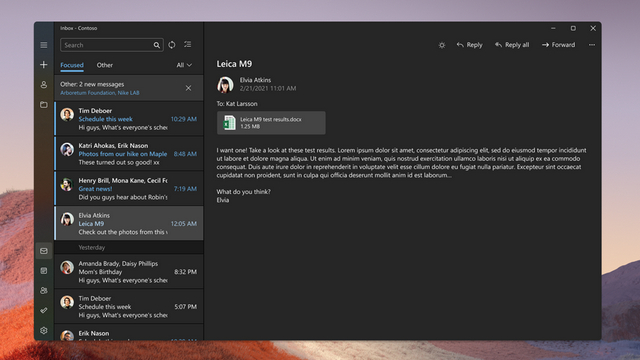Viewport: 640px width, 360px height.
Task: Click the search magnifier icon
Action: [x=157, y=45]
